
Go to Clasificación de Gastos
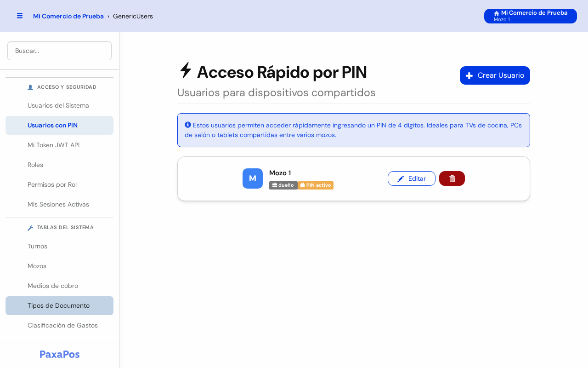[x=59, y=325]
